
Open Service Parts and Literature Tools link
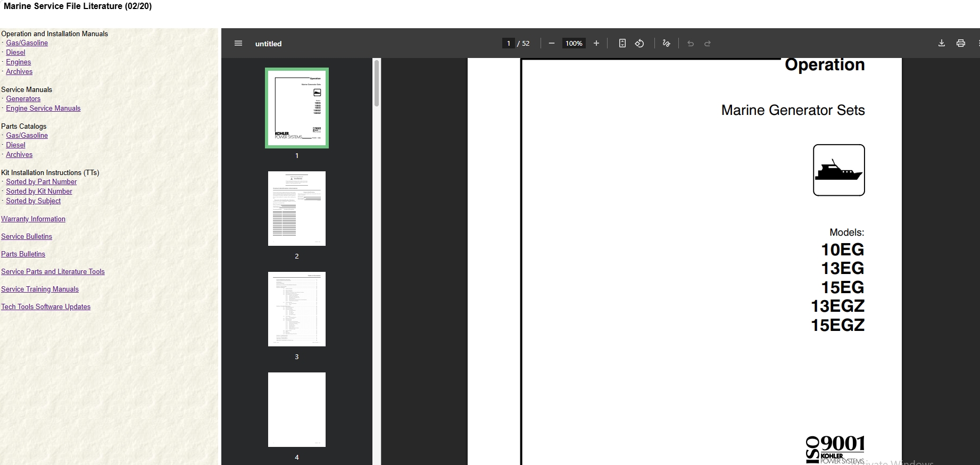[53, 272]
